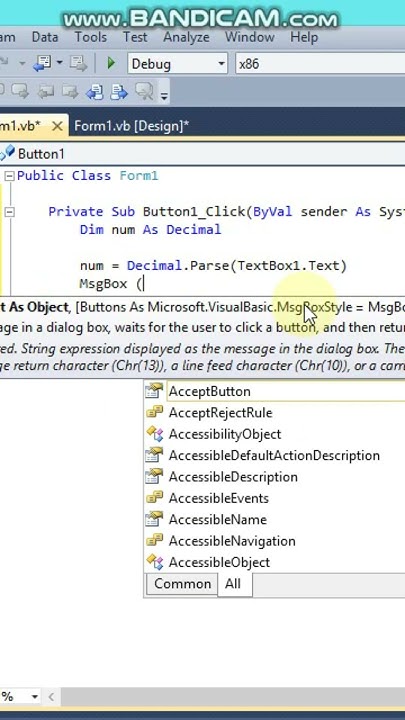Click the blue previous bookmark in document icon
Image resolution: width=405 pixels, height=720 pixels.
95,92
